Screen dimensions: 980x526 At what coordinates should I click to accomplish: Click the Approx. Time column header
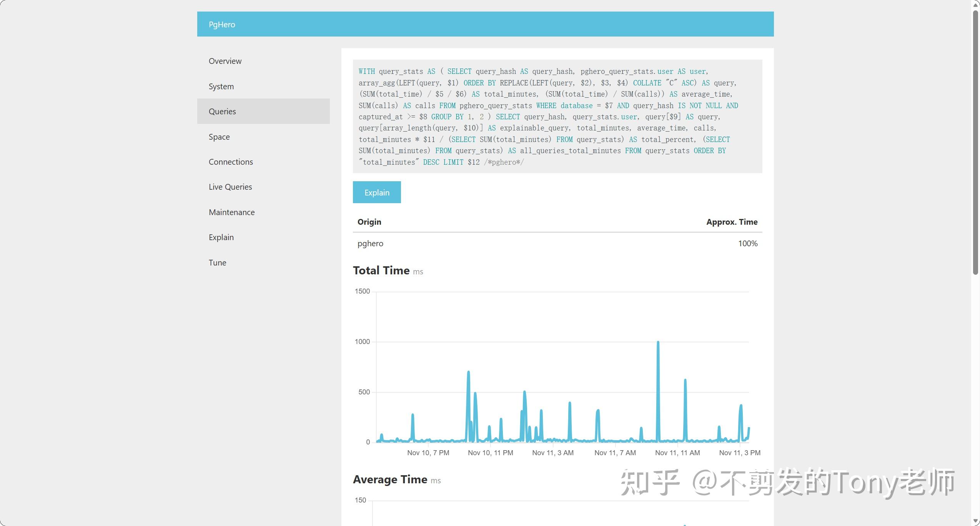pyautogui.click(x=732, y=222)
